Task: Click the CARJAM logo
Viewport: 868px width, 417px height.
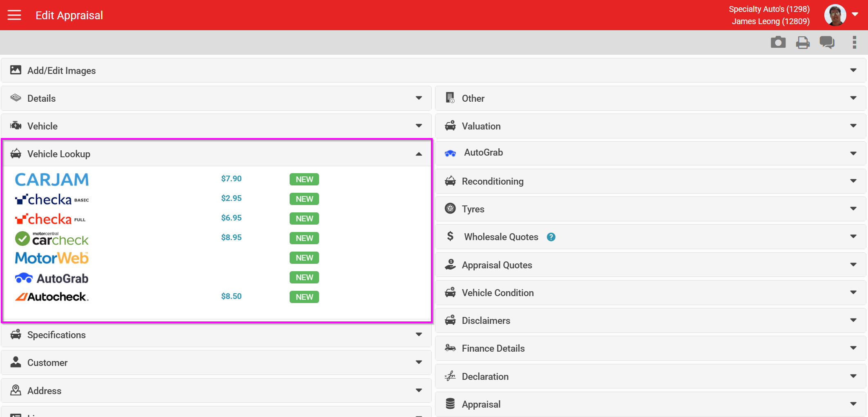Action: (x=52, y=179)
